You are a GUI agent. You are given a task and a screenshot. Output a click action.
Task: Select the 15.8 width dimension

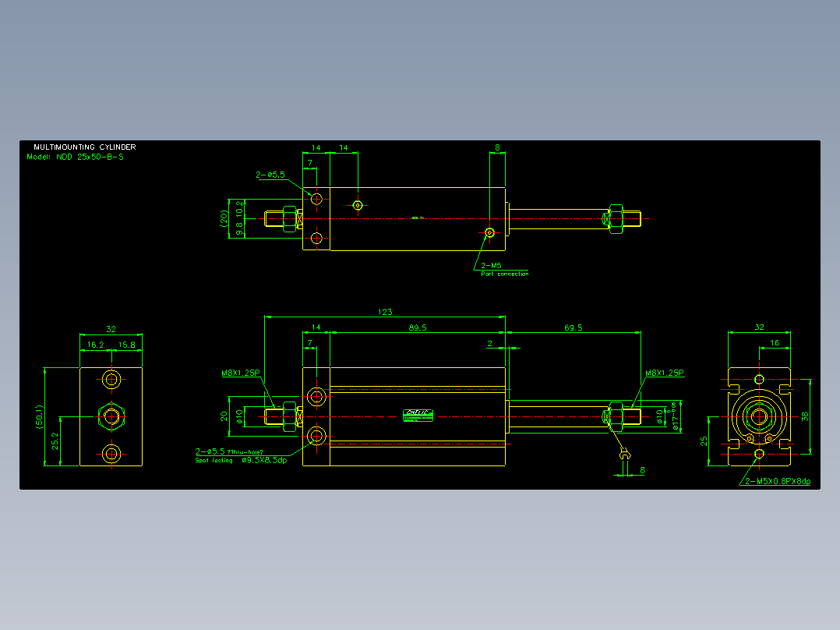[126, 345]
